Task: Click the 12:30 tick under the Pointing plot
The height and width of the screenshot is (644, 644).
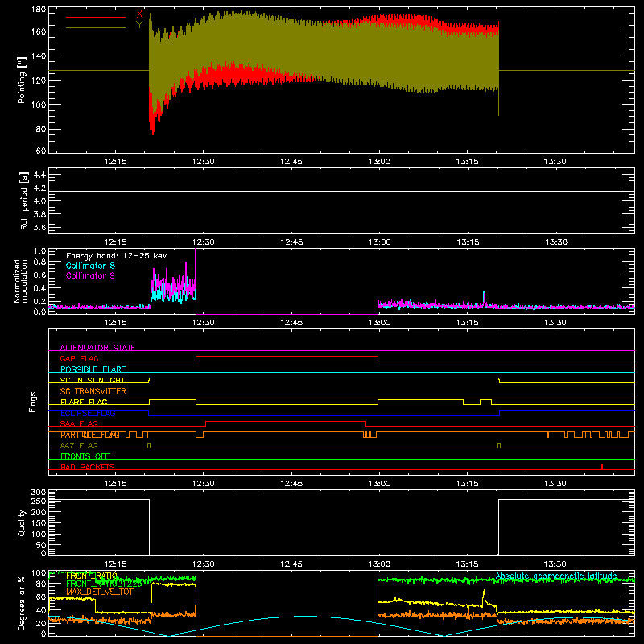Action: (x=204, y=162)
